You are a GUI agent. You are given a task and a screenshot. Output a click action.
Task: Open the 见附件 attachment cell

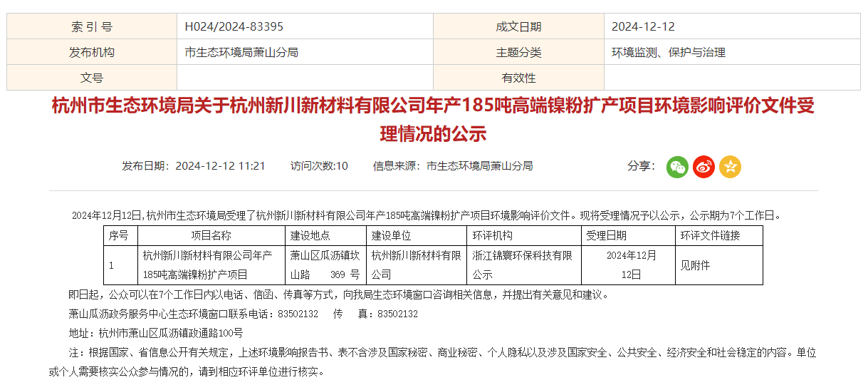tap(695, 265)
